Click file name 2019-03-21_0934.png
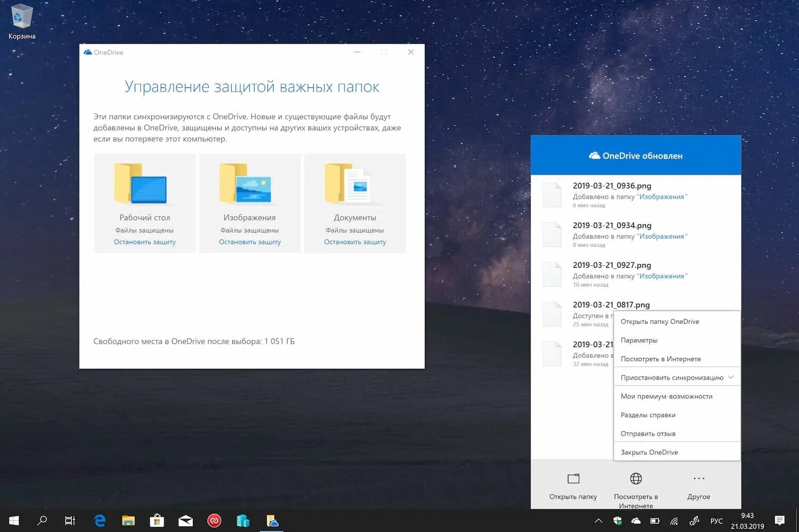 click(x=612, y=225)
